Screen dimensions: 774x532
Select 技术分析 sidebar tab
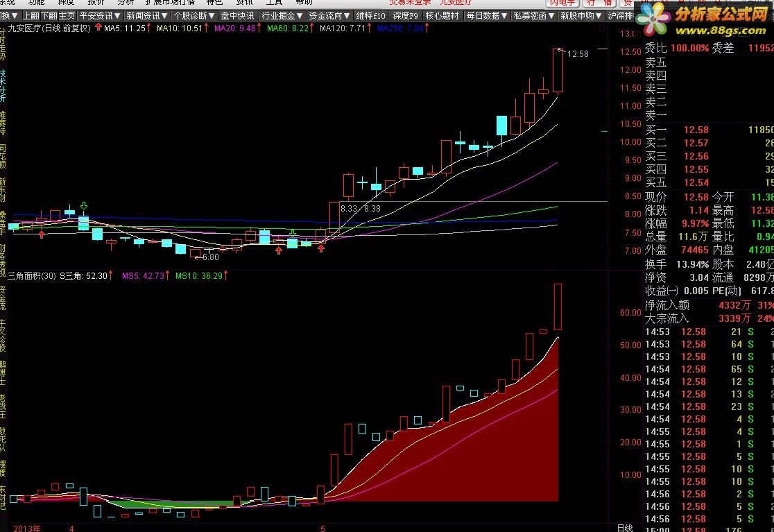(x=3, y=87)
